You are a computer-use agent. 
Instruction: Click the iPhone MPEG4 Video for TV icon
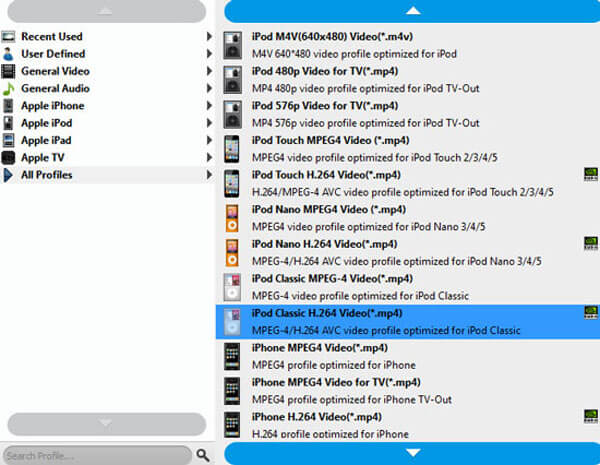tap(232, 391)
